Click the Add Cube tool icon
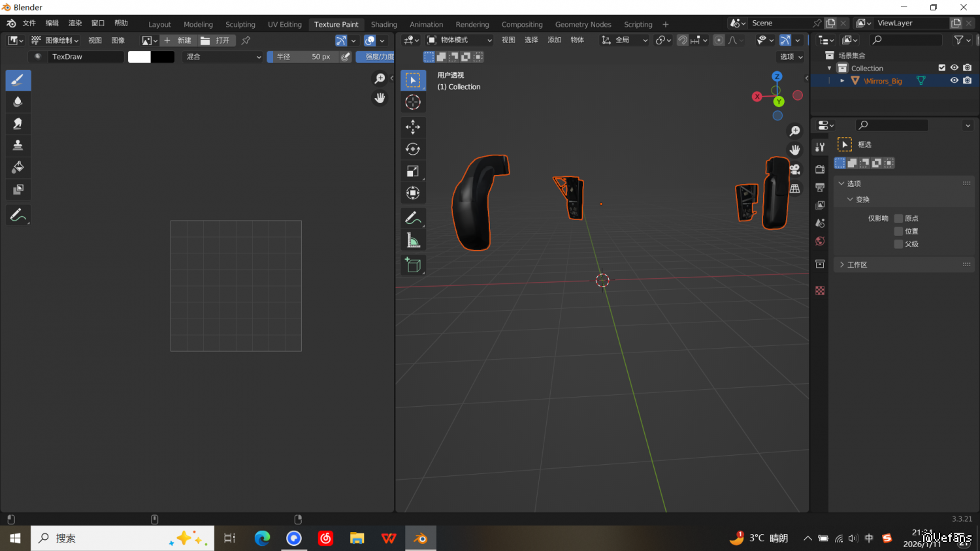This screenshot has height=551, width=980. (413, 264)
